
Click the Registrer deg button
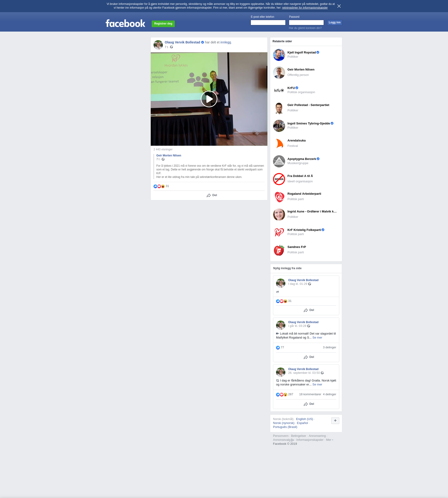pos(163,24)
